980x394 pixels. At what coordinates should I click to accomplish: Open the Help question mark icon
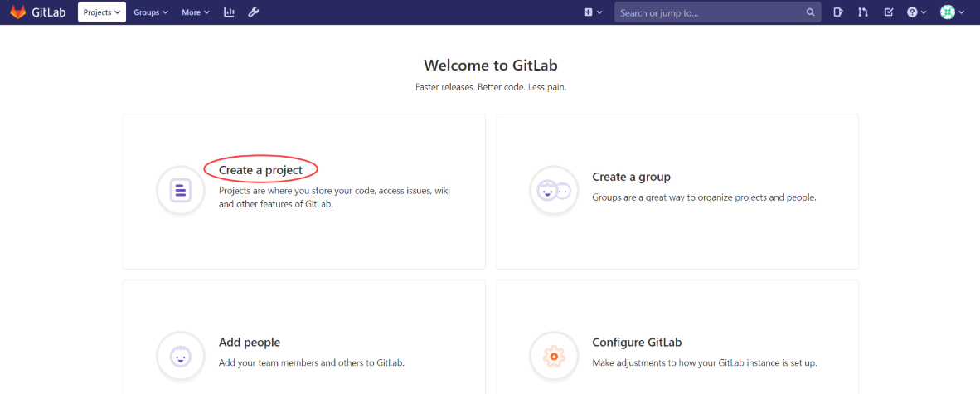(912, 12)
